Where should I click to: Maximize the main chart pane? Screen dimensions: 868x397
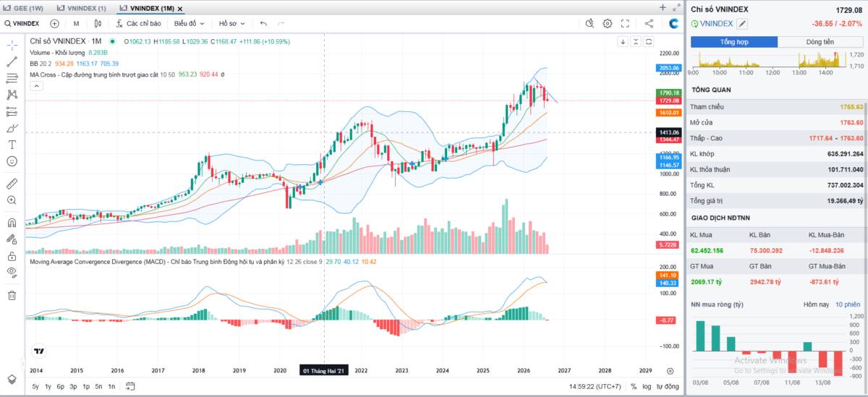[x=649, y=41]
